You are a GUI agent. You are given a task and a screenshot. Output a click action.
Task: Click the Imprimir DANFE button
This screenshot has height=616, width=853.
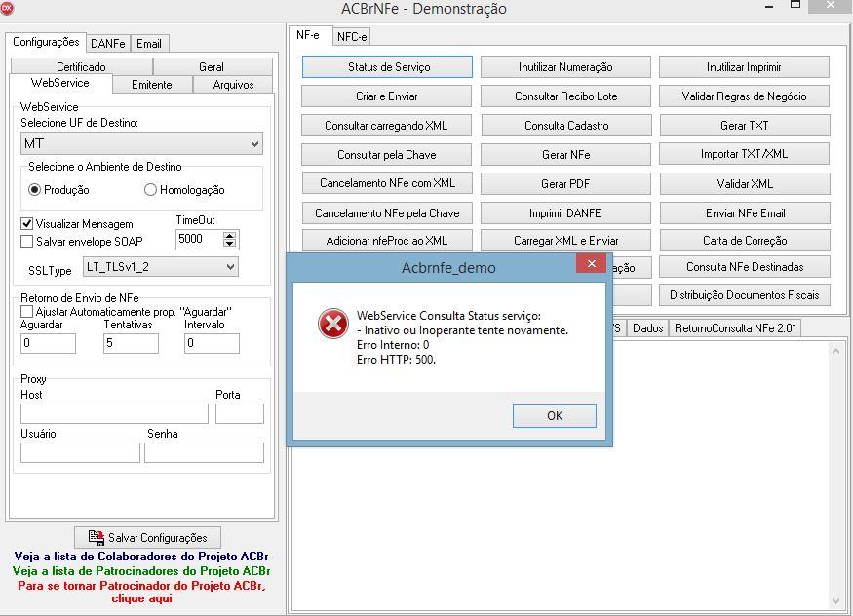coord(565,213)
